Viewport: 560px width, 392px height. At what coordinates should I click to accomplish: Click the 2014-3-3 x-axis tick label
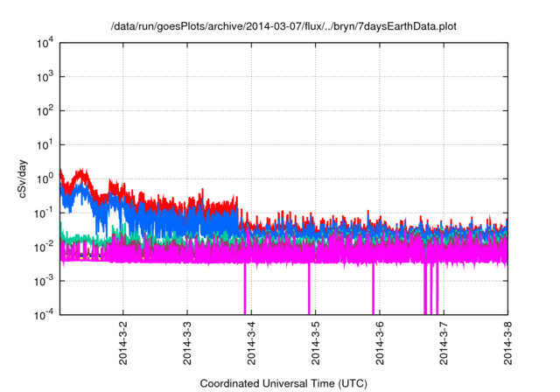point(187,343)
